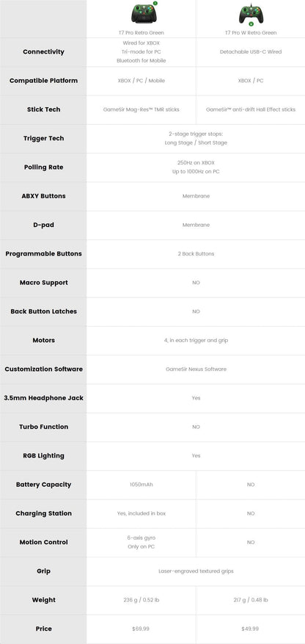Click the 2 Back Buttons value
Screen dimensions: 305x644
196,254
